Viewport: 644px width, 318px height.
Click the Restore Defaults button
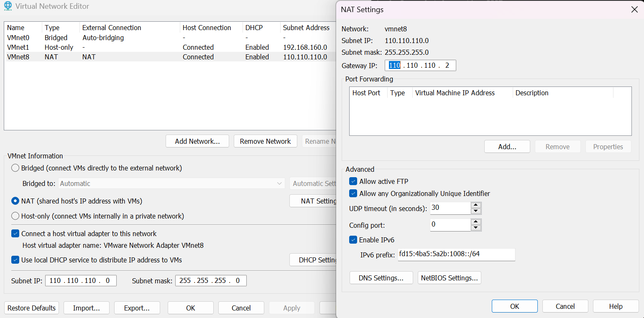point(32,308)
